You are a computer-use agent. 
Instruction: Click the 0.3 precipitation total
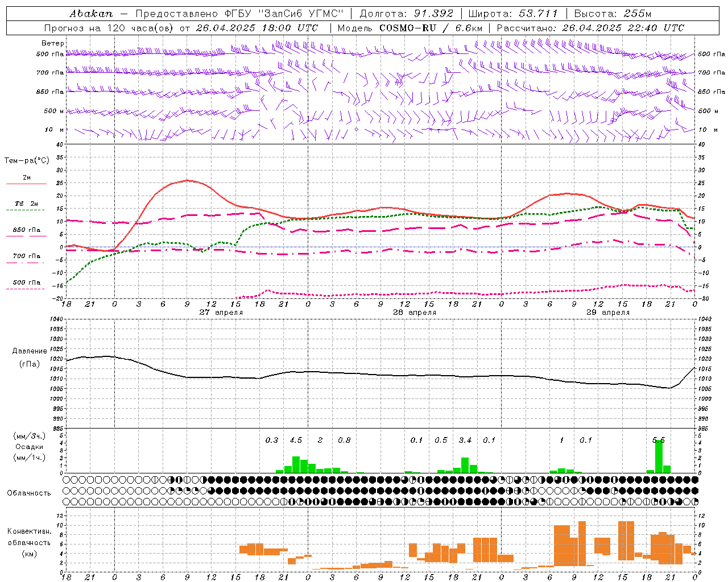[272, 440]
